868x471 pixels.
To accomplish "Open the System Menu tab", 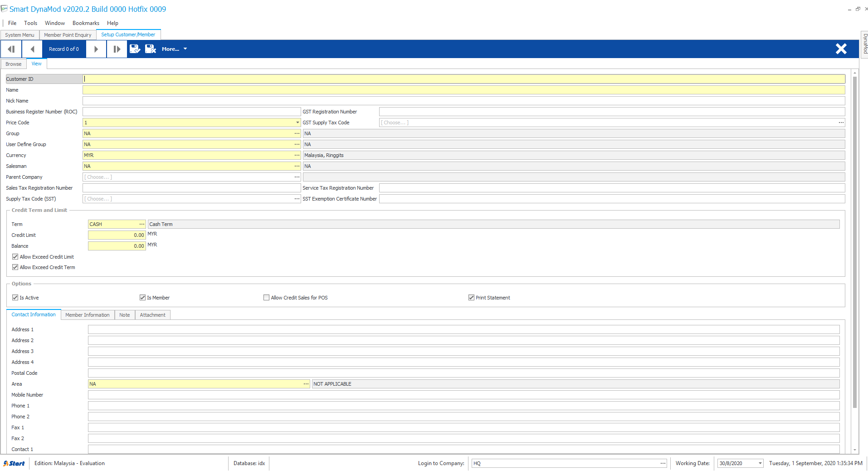I will coord(20,35).
